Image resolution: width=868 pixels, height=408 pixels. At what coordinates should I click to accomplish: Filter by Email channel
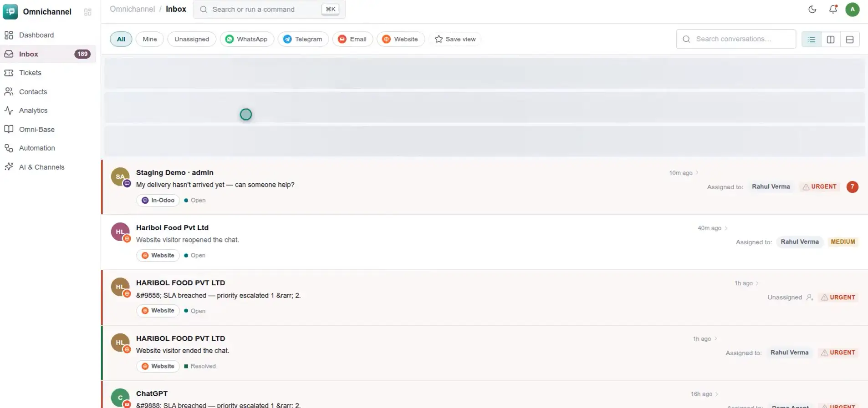352,39
